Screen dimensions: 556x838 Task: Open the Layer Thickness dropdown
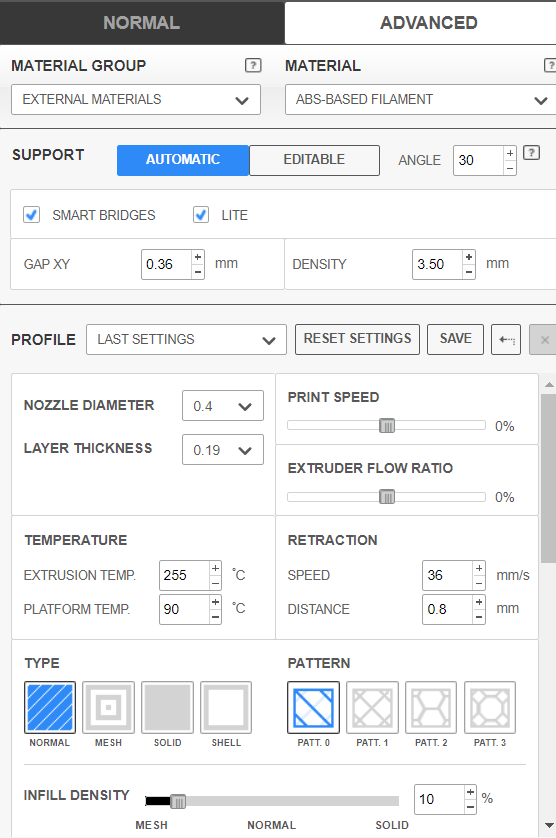tap(223, 449)
